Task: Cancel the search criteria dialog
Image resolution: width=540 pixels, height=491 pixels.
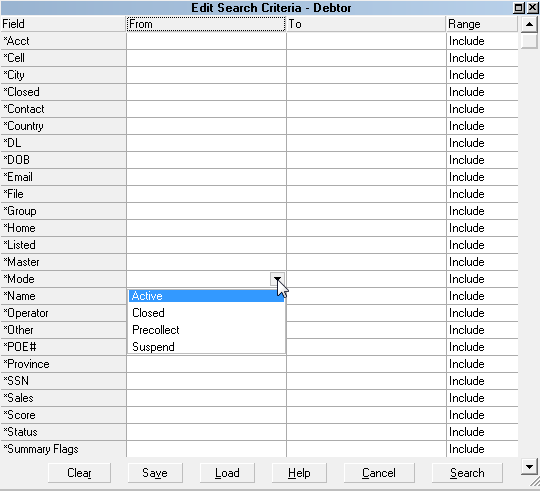Action: click(379, 473)
